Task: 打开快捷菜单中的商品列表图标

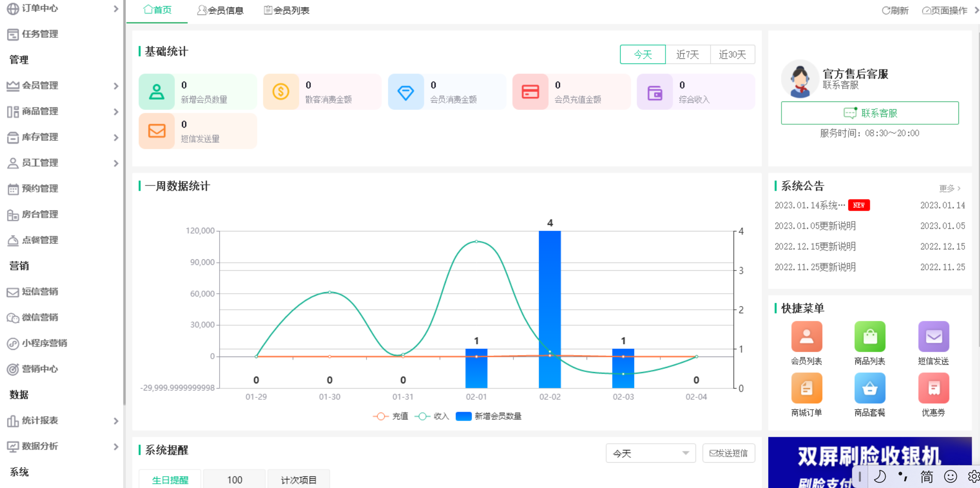Action: tap(870, 336)
